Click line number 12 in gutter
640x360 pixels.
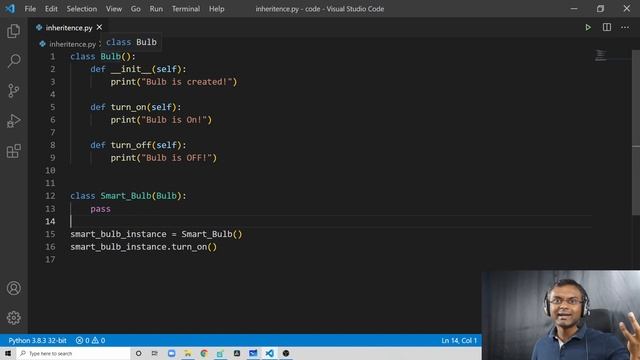coord(50,196)
